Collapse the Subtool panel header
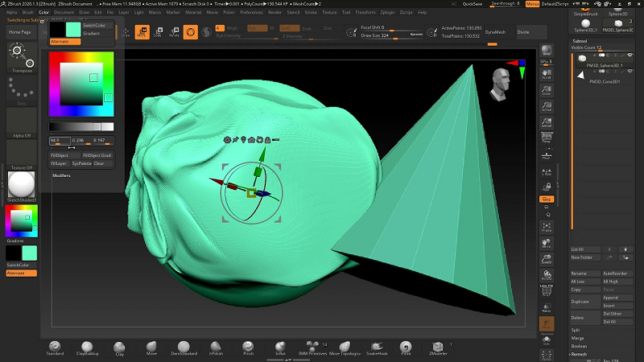 tap(580, 39)
